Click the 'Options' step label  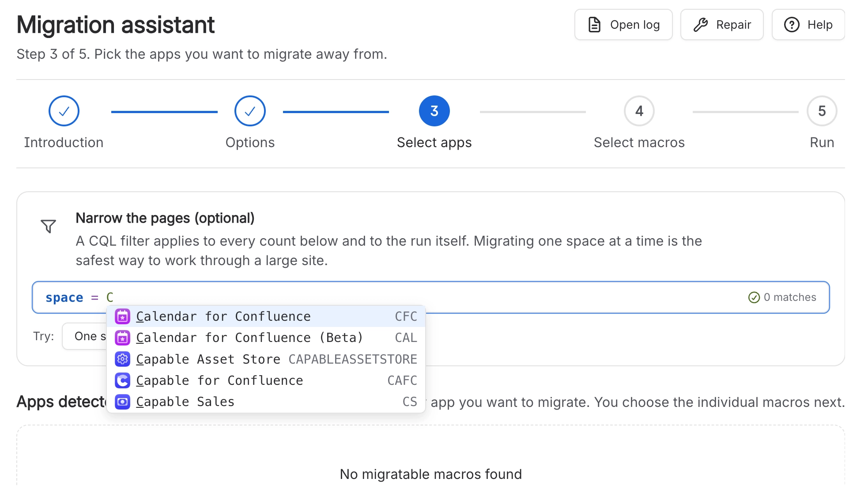coord(250,142)
